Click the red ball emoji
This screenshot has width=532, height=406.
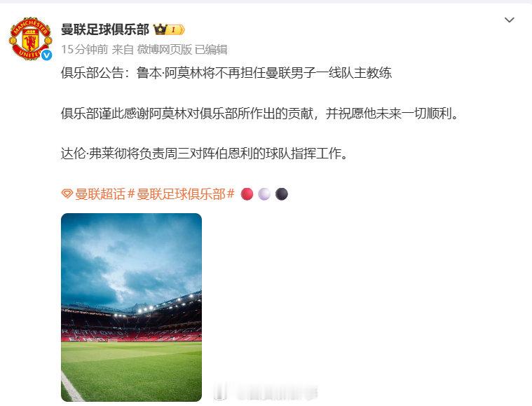(x=247, y=194)
